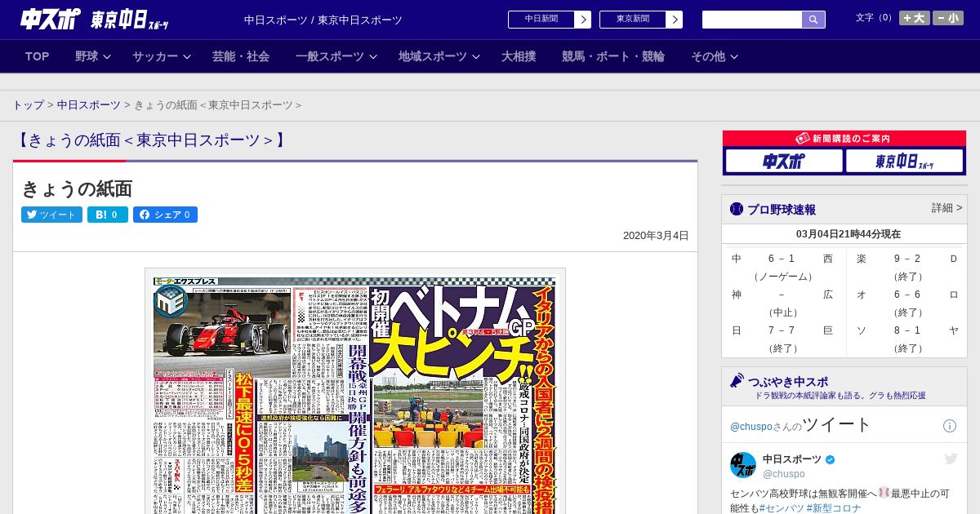The width and height of the screenshot is (980, 514).
Task: Select the 楽 9-2 D score row
Action: point(907,259)
